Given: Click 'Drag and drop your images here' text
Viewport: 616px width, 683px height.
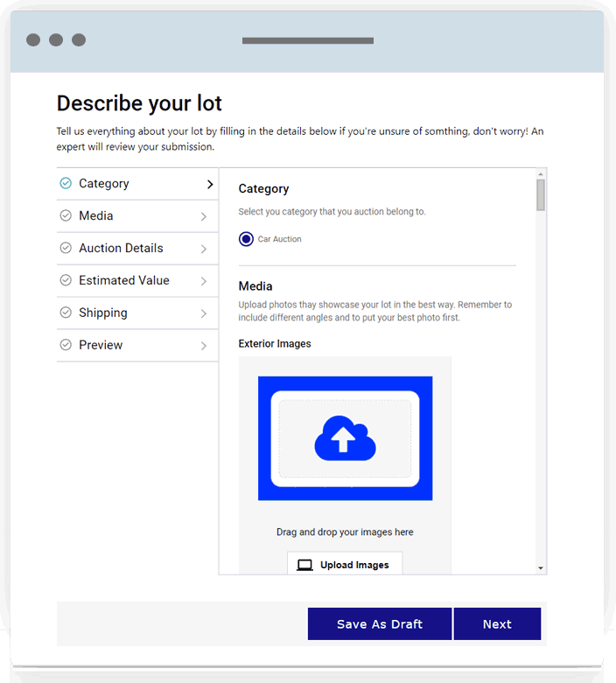Looking at the screenshot, I should (345, 532).
